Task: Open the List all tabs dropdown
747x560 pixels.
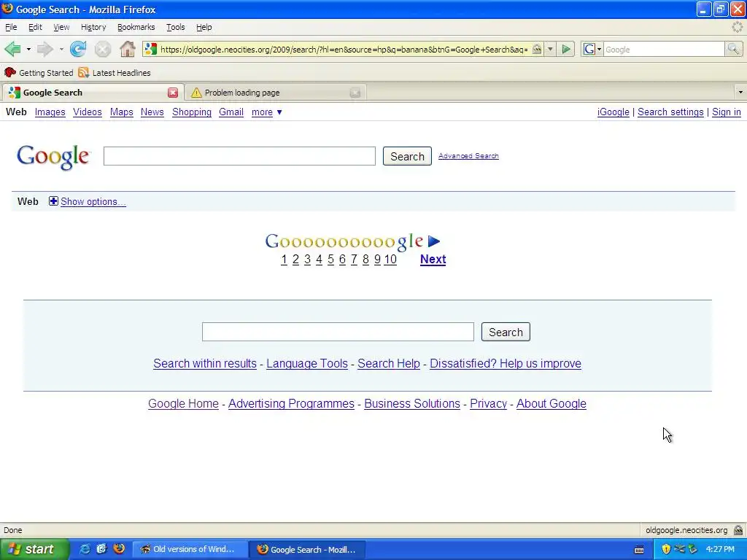Action: tap(740, 93)
